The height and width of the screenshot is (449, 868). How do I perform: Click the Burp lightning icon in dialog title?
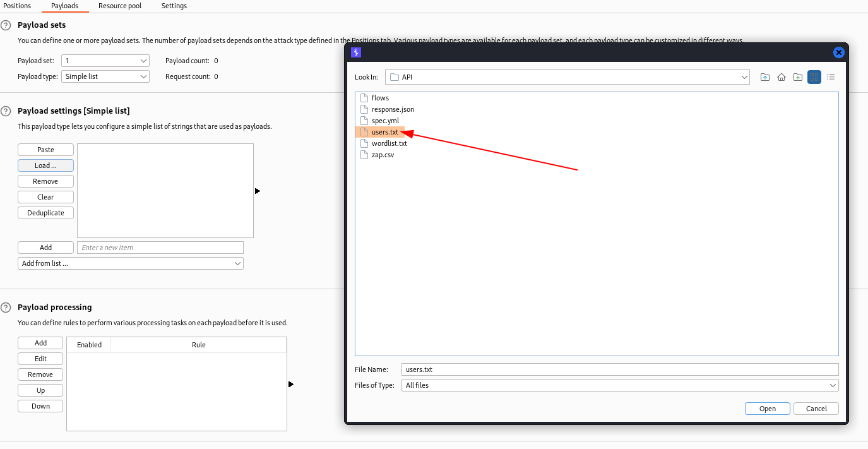pos(356,52)
